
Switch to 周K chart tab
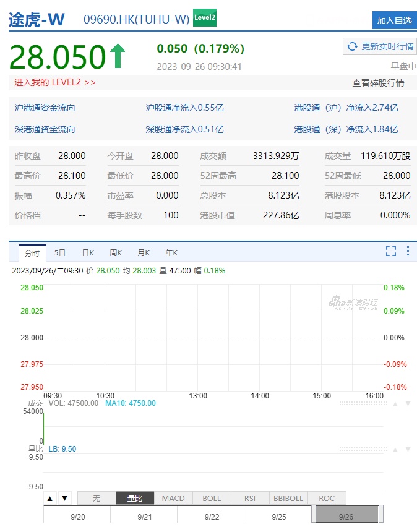point(116,253)
